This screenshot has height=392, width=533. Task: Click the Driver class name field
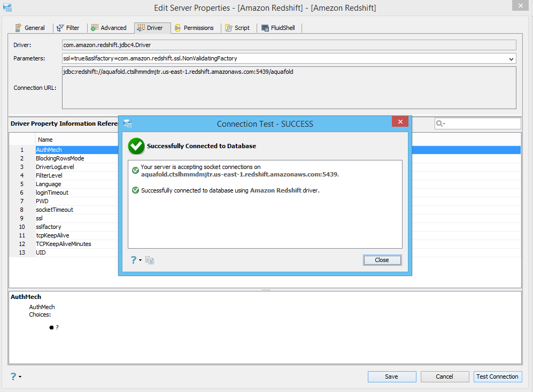click(289, 45)
